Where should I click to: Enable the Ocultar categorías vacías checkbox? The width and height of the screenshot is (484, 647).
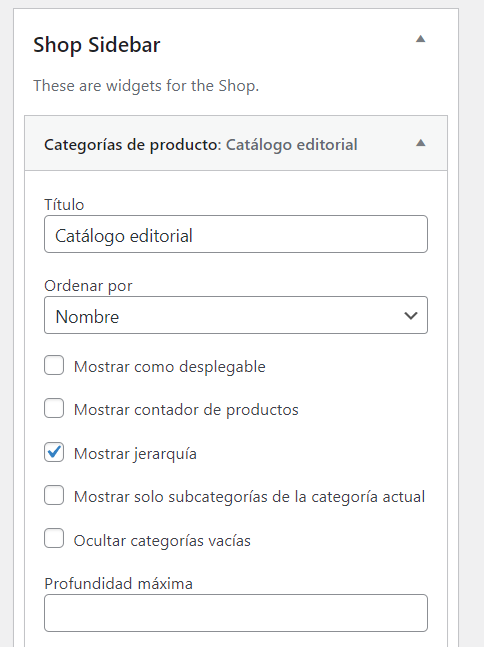coord(54,538)
